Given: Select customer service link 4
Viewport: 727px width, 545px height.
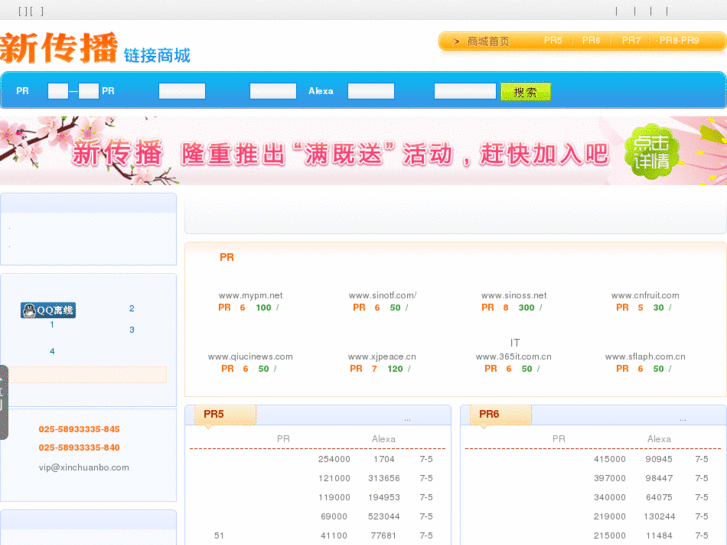Looking at the screenshot, I should pos(52,351).
